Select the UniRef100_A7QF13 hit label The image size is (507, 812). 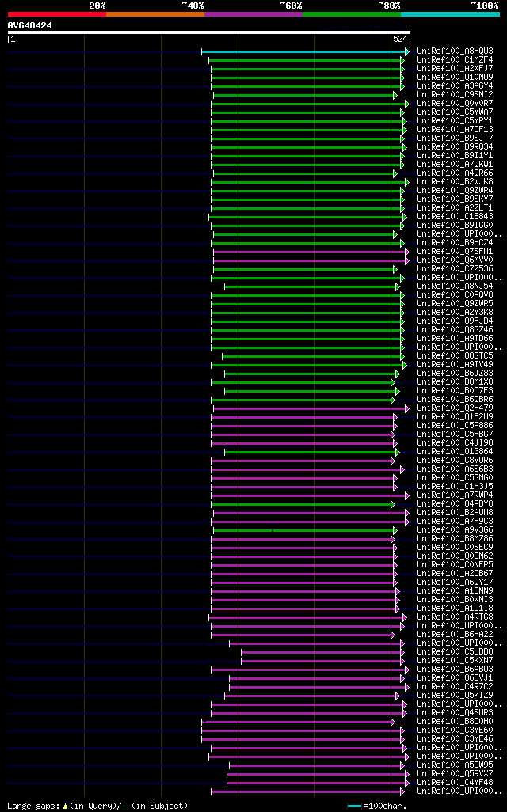[456, 130]
